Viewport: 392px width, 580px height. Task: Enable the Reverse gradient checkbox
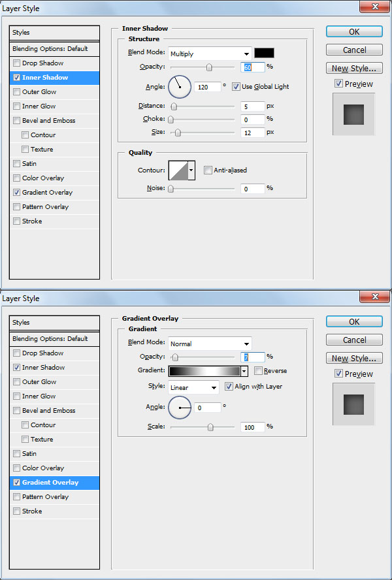point(258,370)
